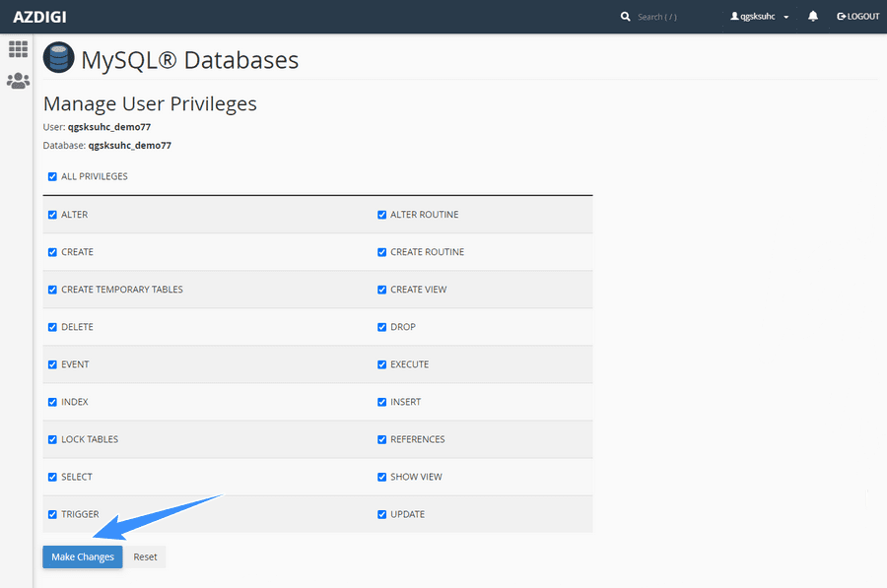This screenshot has width=887, height=588.
Task: Click the user name qgsksuhc_demo77 after User:
Action: click(109, 127)
